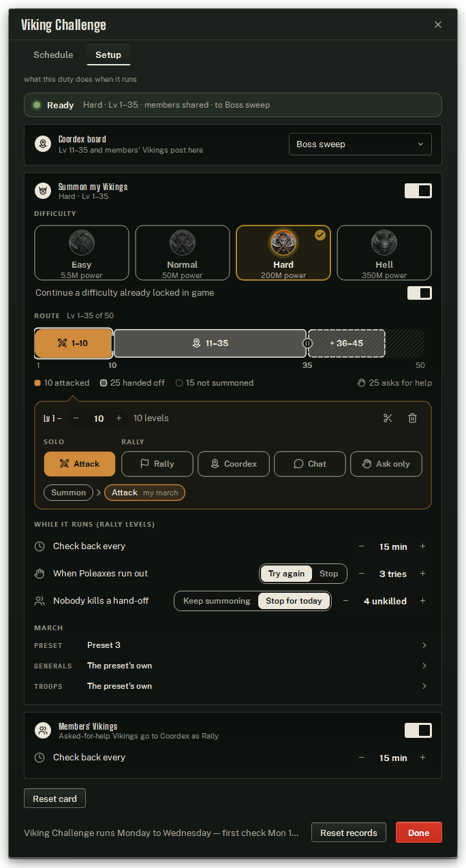This screenshot has height=868, width=466.
Task: Click the hand icon beside When Poleaxes run out
Action: tap(40, 574)
